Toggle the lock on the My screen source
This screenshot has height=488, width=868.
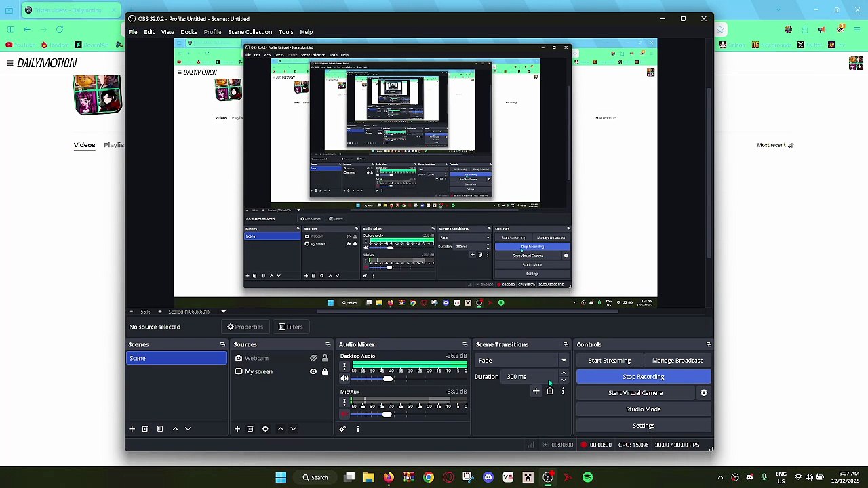click(x=325, y=371)
